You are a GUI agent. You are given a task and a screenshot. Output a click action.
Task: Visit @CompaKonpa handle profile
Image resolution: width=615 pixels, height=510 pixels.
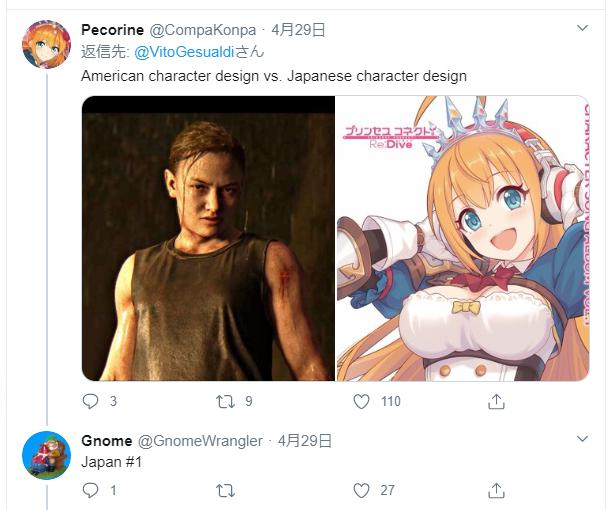click(x=203, y=30)
